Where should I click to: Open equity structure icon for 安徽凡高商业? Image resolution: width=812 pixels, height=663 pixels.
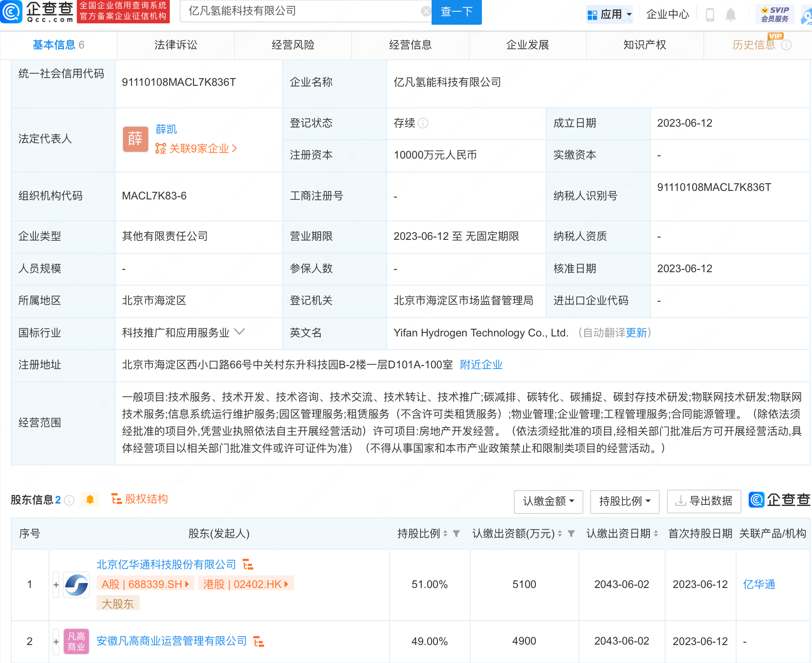coord(259,641)
